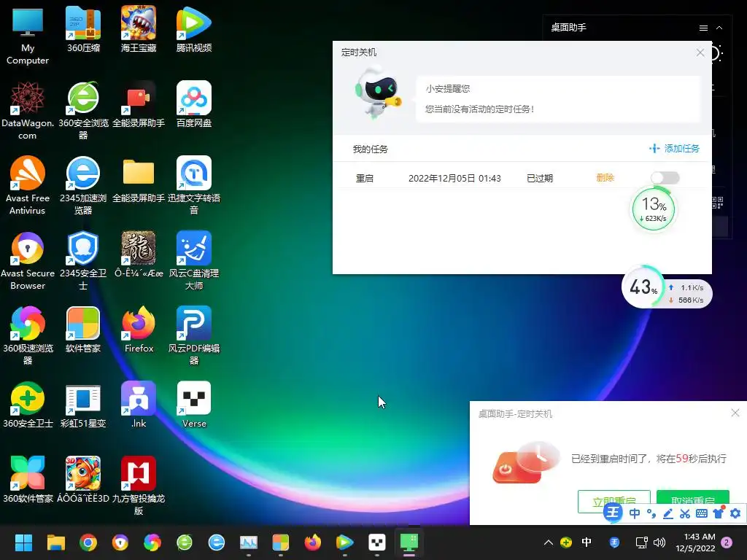Open 360极速浏览器 desktop icon

28,336
